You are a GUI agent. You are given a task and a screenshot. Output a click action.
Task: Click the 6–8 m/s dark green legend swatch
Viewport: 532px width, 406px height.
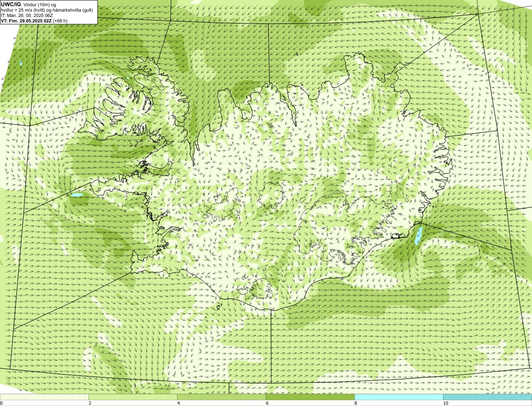[x=310, y=397]
